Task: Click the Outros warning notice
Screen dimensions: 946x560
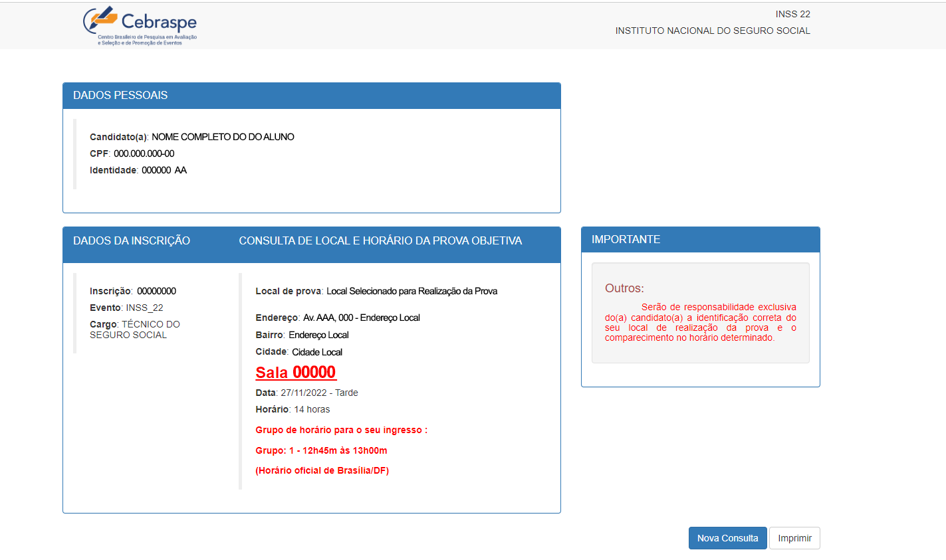Action: click(x=700, y=311)
